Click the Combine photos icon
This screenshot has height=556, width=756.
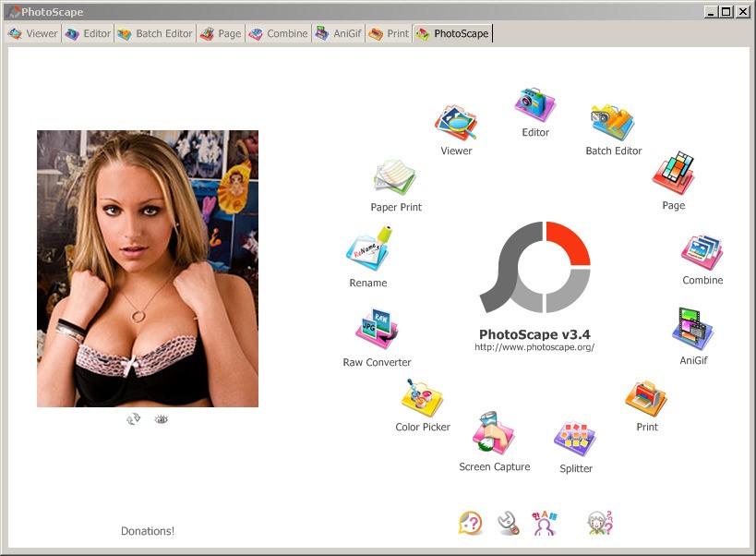[702, 252]
